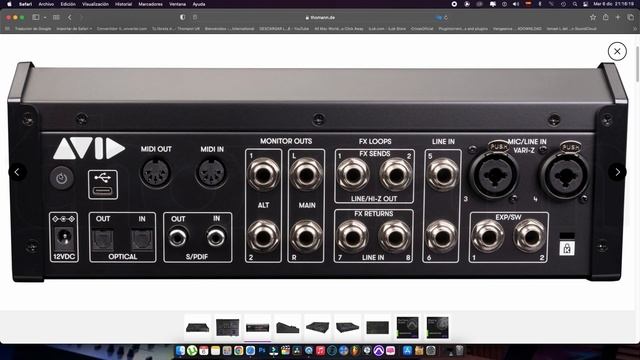Show the previous product image
640x360 pixels.
pos(17,172)
